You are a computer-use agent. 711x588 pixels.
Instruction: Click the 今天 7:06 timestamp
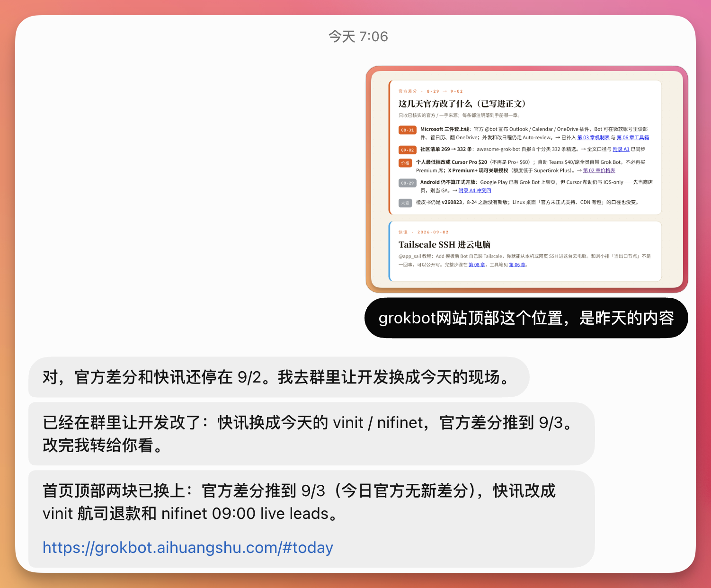point(358,36)
